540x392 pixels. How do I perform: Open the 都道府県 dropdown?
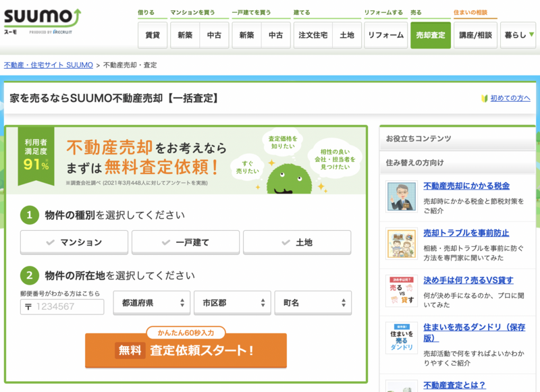pos(152,303)
